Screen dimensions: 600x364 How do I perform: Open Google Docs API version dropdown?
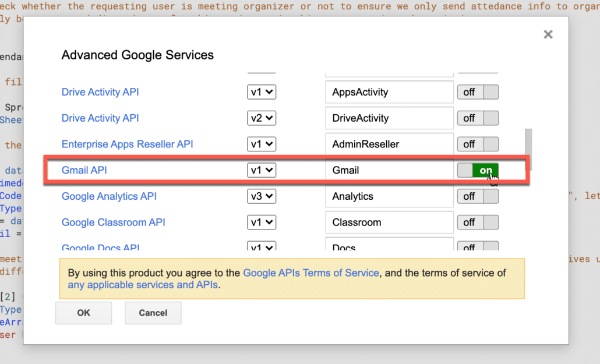[262, 246]
